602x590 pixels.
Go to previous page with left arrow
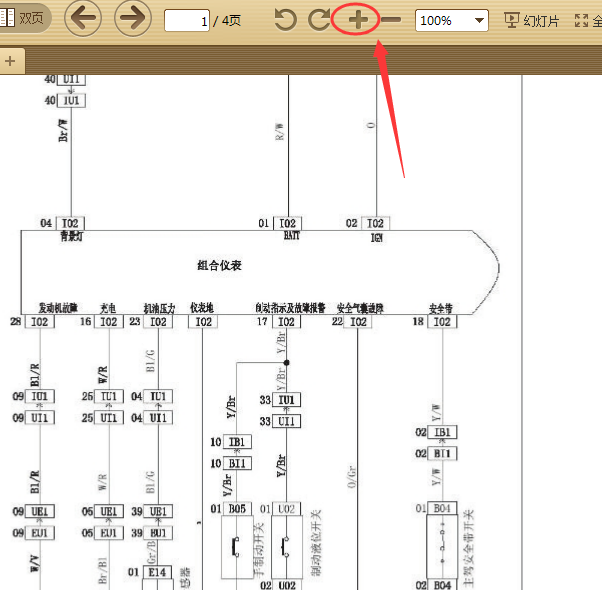[83, 18]
